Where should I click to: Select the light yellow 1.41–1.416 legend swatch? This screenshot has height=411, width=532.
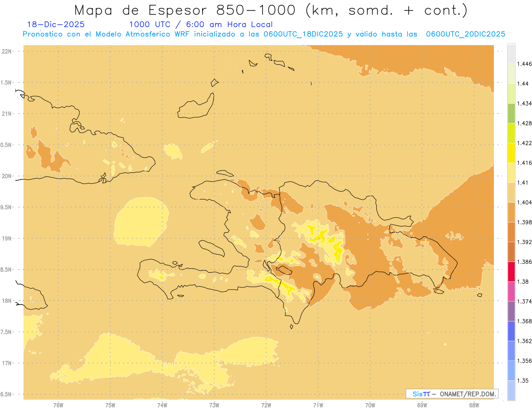tap(511, 172)
